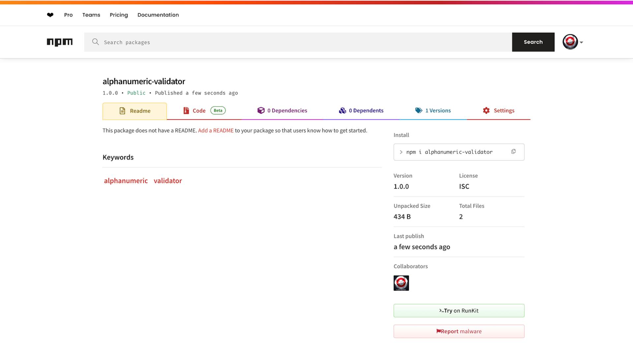The width and height of the screenshot is (633, 364).
Task: View the 0 Dependents tab
Action: 361,110
